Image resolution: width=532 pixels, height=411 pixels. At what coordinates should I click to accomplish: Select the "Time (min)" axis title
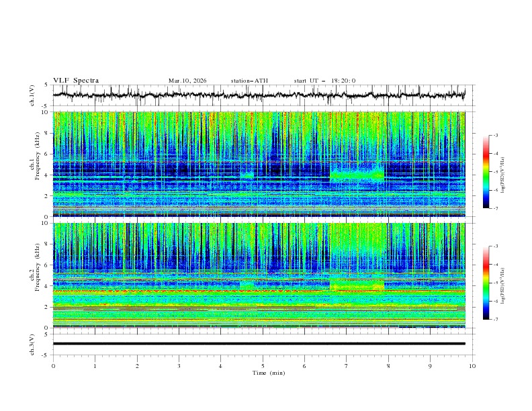tap(269, 373)
